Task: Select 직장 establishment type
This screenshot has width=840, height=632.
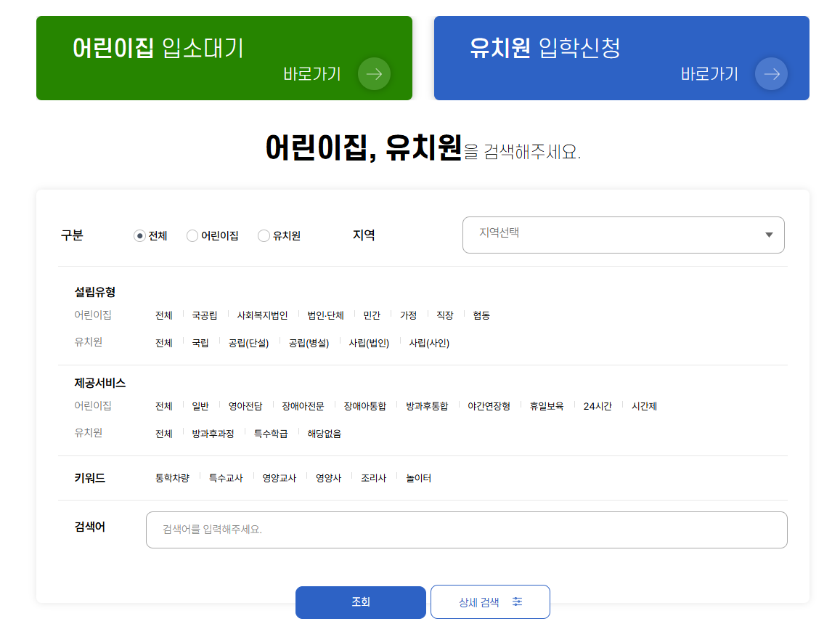Action: [444, 315]
